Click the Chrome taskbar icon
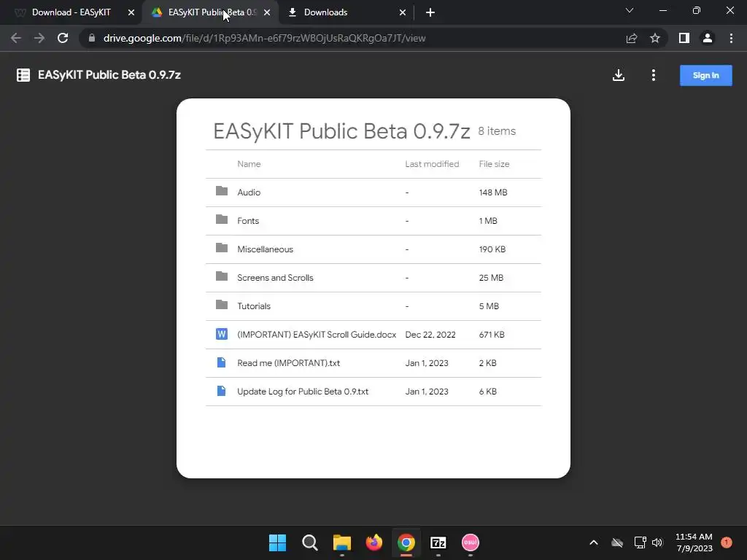The width and height of the screenshot is (747, 560). point(406,542)
